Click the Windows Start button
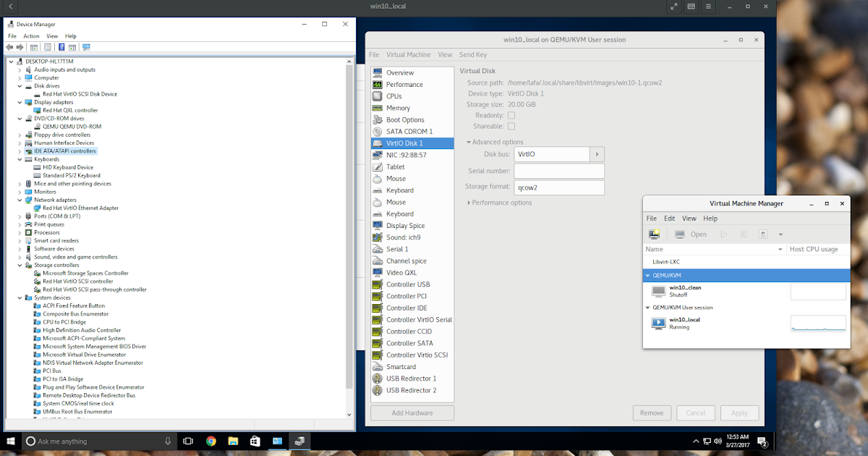868x456 pixels. click(11, 441)
